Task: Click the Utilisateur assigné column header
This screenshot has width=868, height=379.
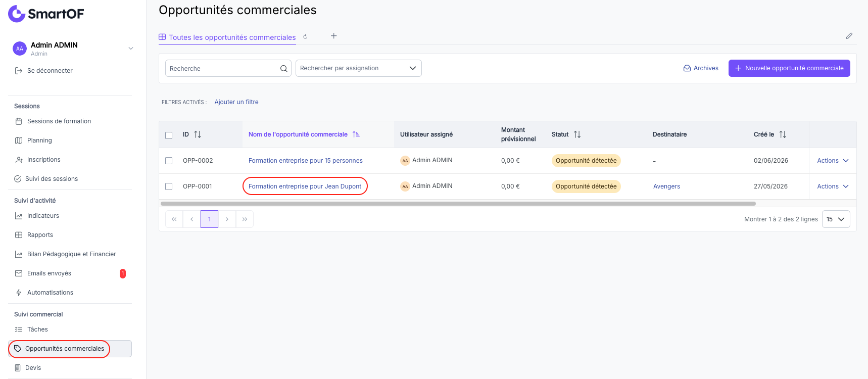Action: [x=426, y=134]
